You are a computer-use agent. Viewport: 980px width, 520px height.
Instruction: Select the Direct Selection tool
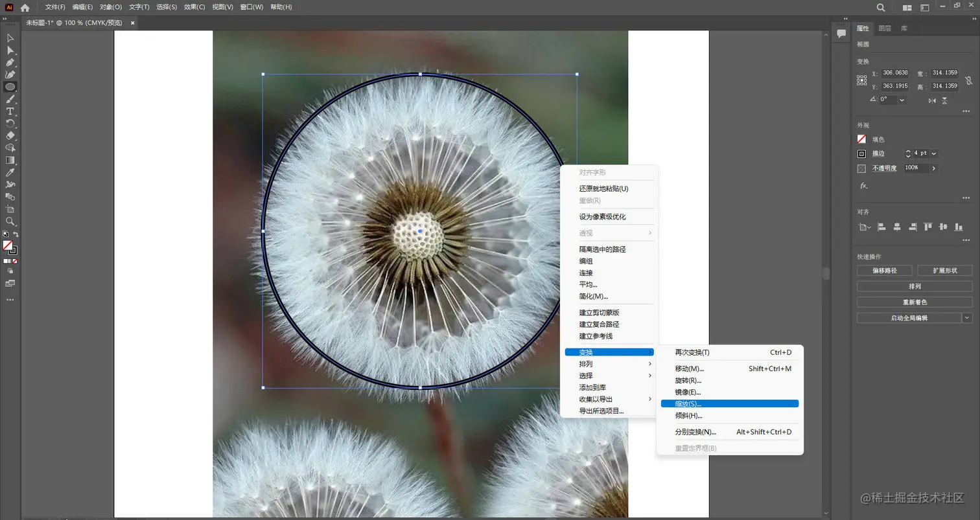click(x=10, y=51)
